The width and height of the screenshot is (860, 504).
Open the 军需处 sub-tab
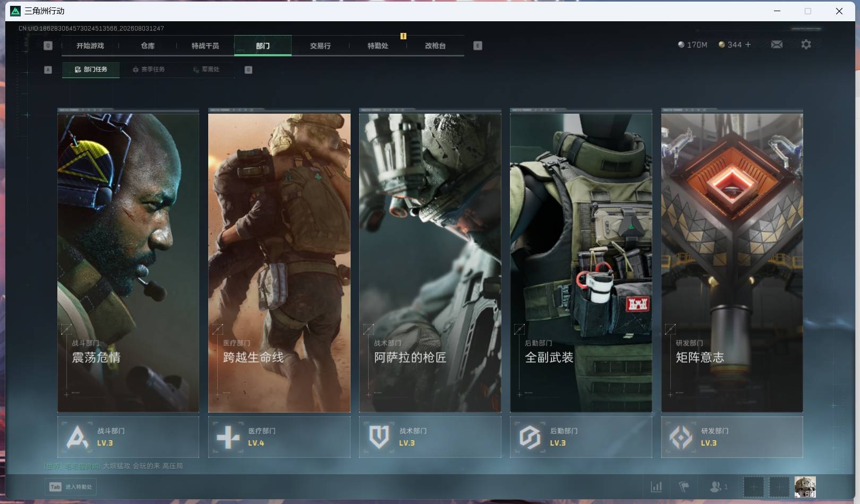tap(206, 70)
